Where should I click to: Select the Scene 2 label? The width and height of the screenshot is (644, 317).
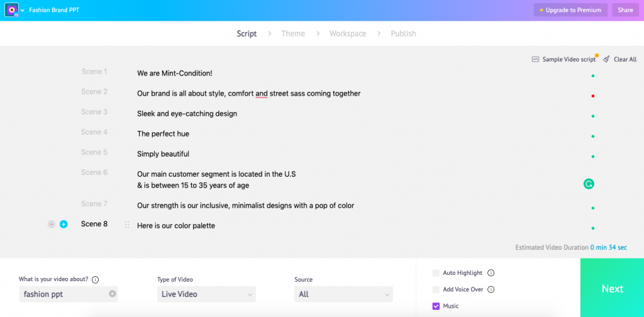(94, 92)
